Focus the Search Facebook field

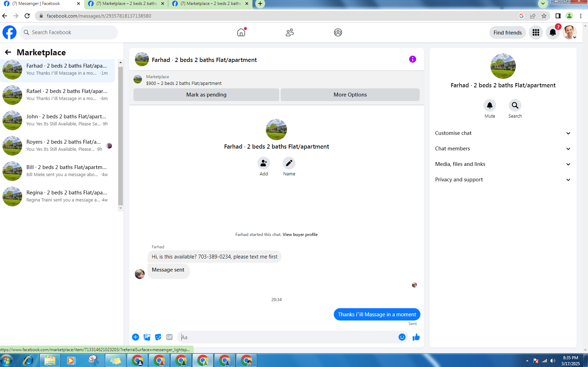click(69, 32)
